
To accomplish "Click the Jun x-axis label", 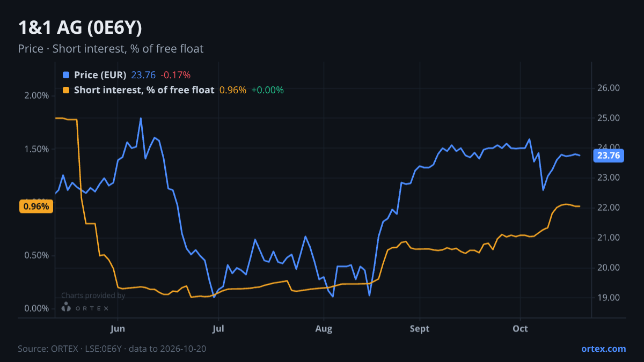I will (117, 329).
